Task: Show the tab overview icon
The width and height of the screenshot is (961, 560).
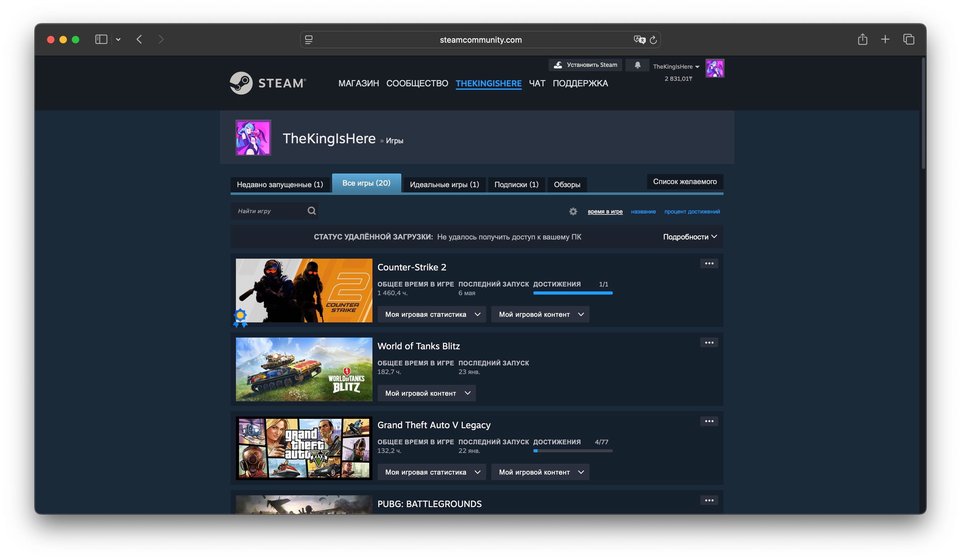Action: click(909, 39)
